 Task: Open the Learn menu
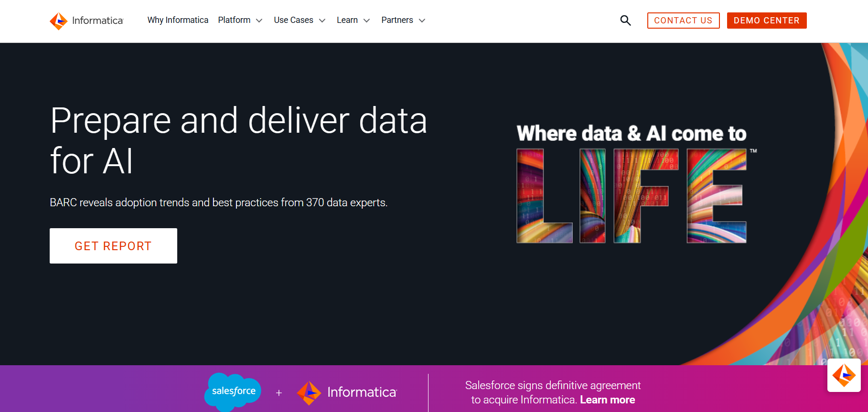347,20
